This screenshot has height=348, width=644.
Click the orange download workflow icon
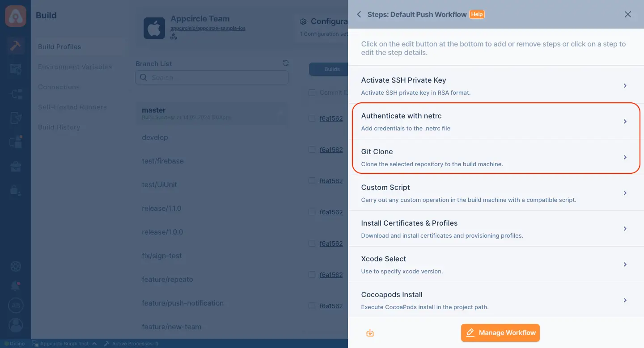[370, 333]
